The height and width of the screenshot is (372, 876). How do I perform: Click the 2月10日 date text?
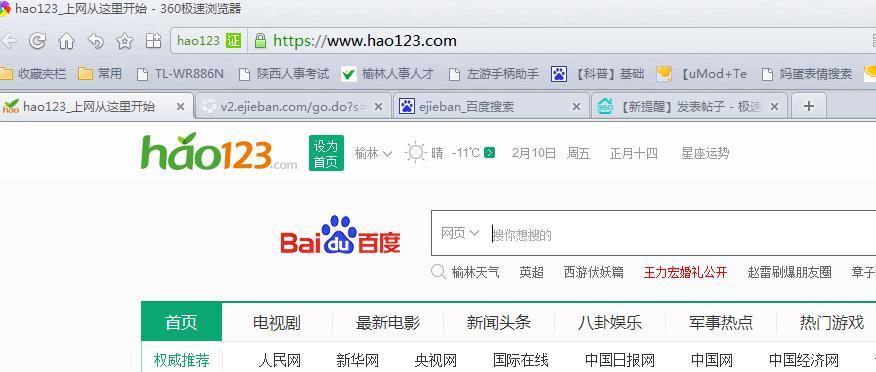pos(534,153)
